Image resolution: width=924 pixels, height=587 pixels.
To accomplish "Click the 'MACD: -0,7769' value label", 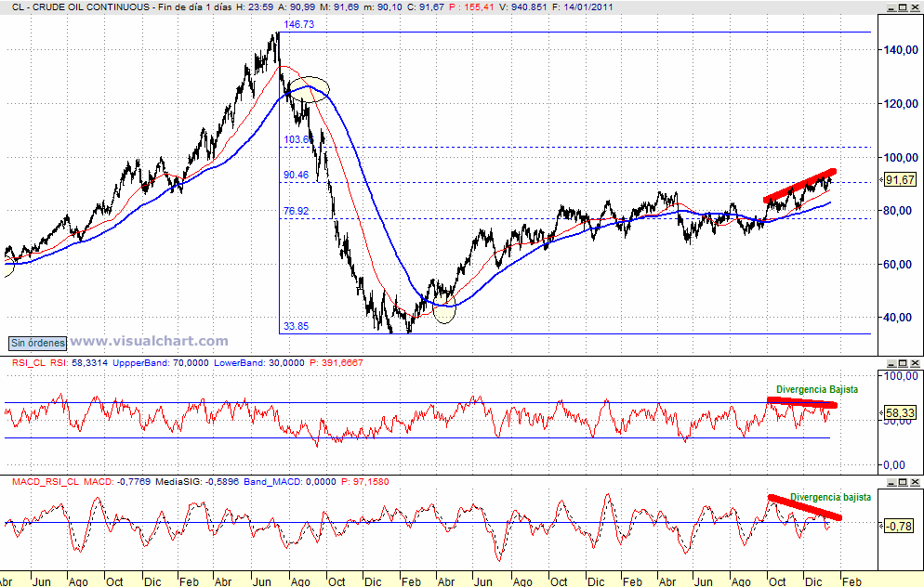I will tap(117, 482).
